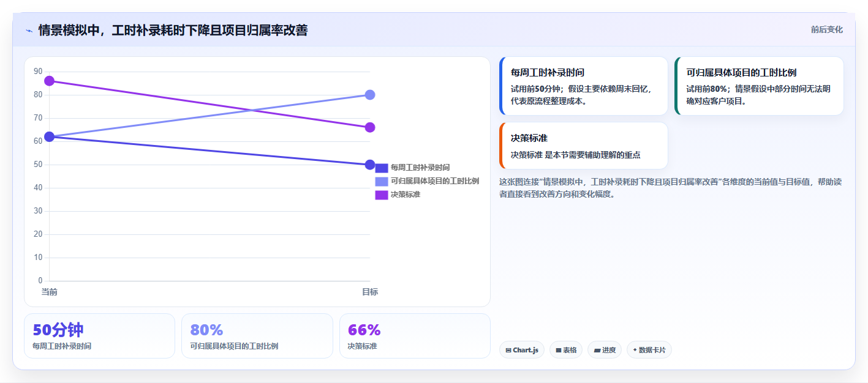Screen dimensions: 868x383
Task: Click the purple data point at 目标
Action: coord(370,127)
